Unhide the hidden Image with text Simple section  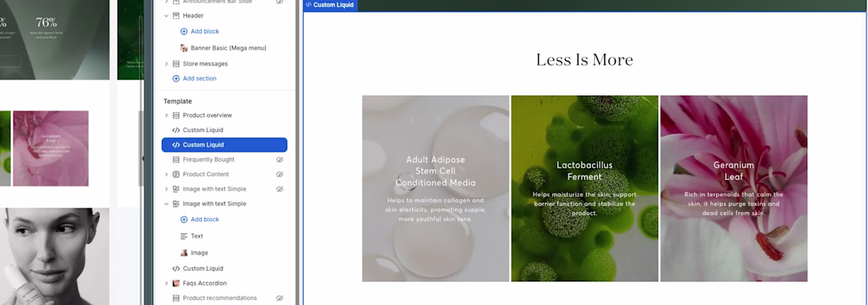point(279,189)
